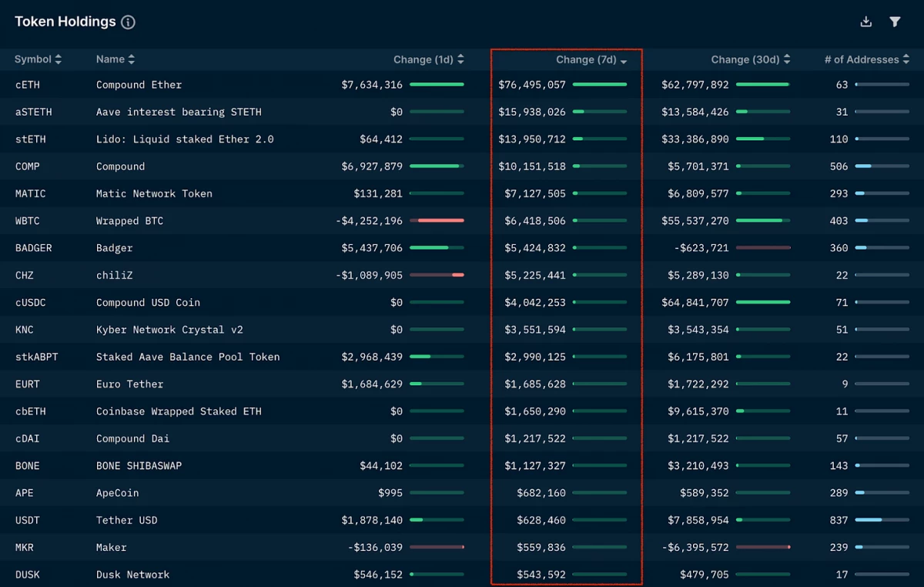Sort by Change (1d) column
The width and height of the screenshot is (924, 587).
pos(429,59)
